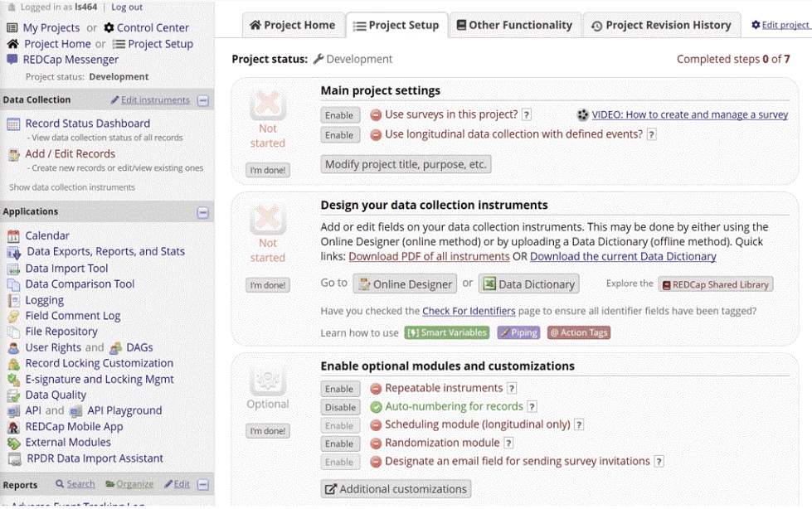
Task: Click I'm done for Design data collection instruments
Action: 268,285
